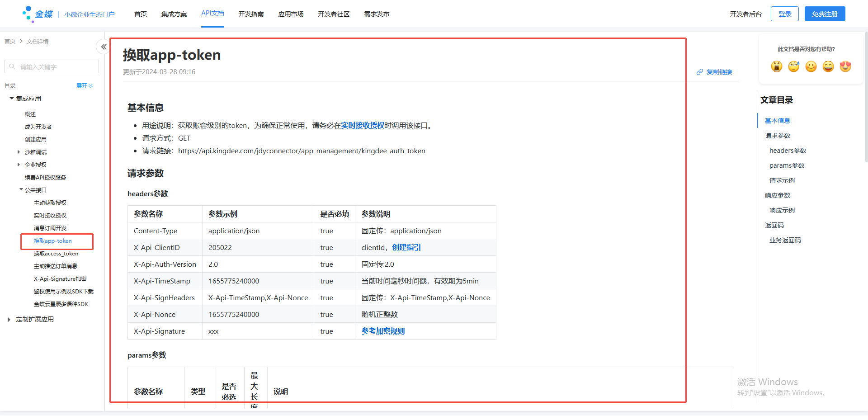This screenshot has height=420, width=868.
Task: Select 换取access_token in the sidebar tree
Action: (56, 253)
